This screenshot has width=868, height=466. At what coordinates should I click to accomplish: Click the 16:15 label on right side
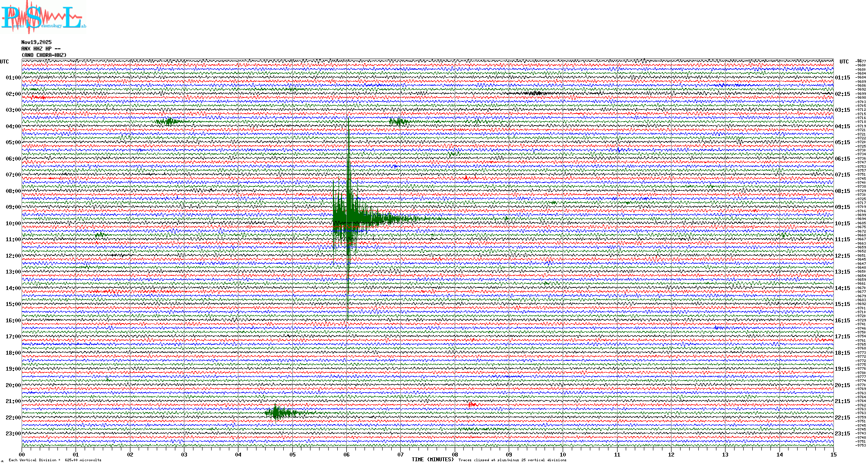(x=843, y=321)
